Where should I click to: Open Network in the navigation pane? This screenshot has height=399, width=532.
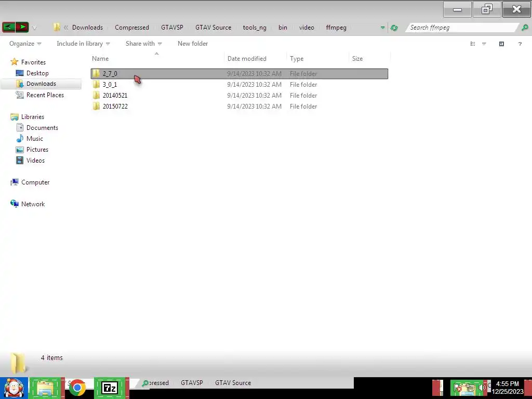click(33, 204)
